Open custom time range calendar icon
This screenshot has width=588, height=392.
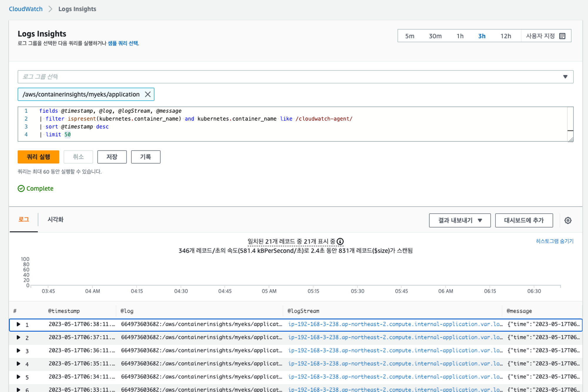coord(562,36)
